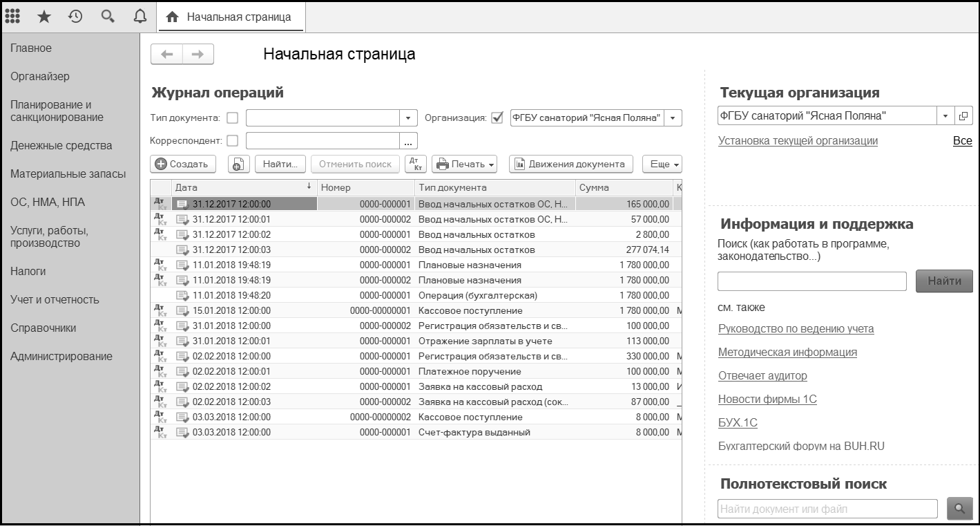Image resolution: width=980 pixels, height=526 pixels.
Task: Click the Дт/Кт toolbar icon
Action: coord(416,164)
